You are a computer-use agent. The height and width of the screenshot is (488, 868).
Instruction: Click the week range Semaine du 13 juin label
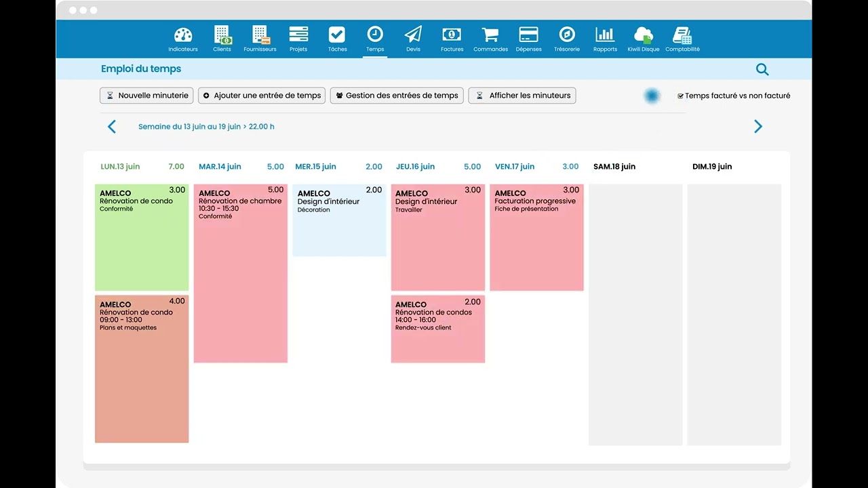point(206,127)
